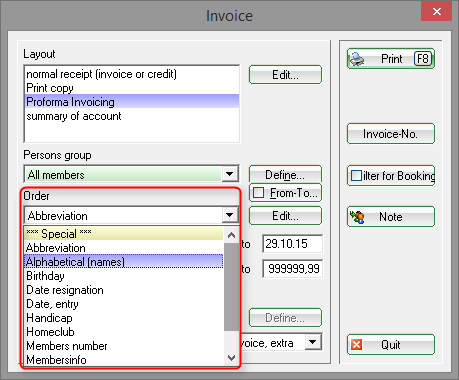Click Define button beside Persons group
The width and height of the screenshot is (459, 380).
[285, 174]
